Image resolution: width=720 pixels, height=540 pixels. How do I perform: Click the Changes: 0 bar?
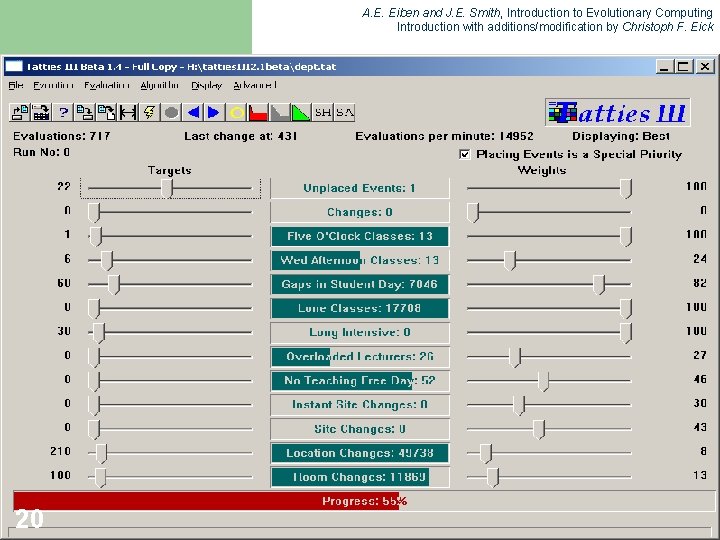(360, 212)
